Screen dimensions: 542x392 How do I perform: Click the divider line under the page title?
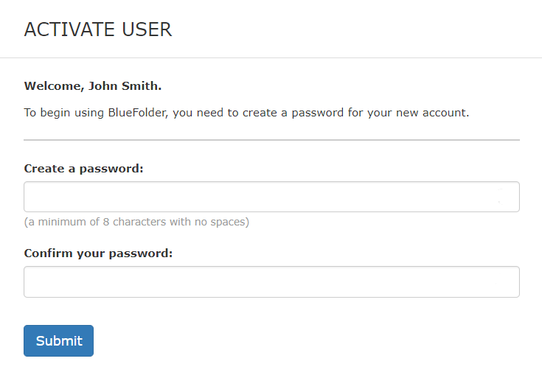[x=271, y=57]
